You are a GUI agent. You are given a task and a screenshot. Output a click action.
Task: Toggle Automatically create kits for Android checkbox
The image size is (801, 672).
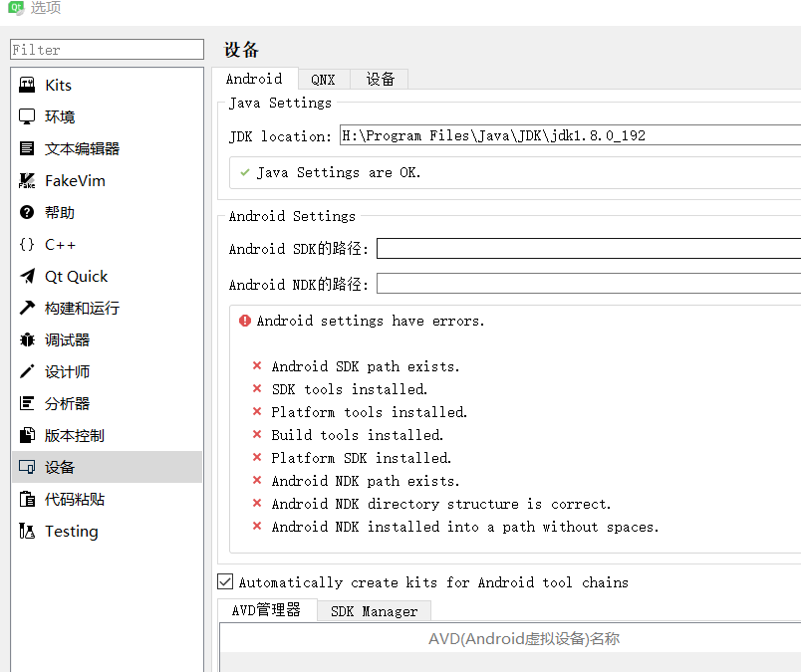[225, 581]
